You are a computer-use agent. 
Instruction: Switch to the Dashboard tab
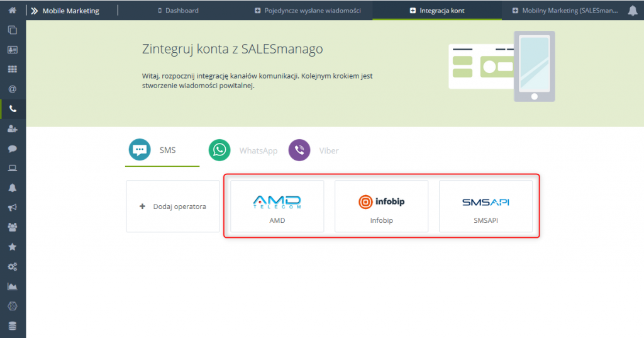pyautogui.click(x=178, y=10)
